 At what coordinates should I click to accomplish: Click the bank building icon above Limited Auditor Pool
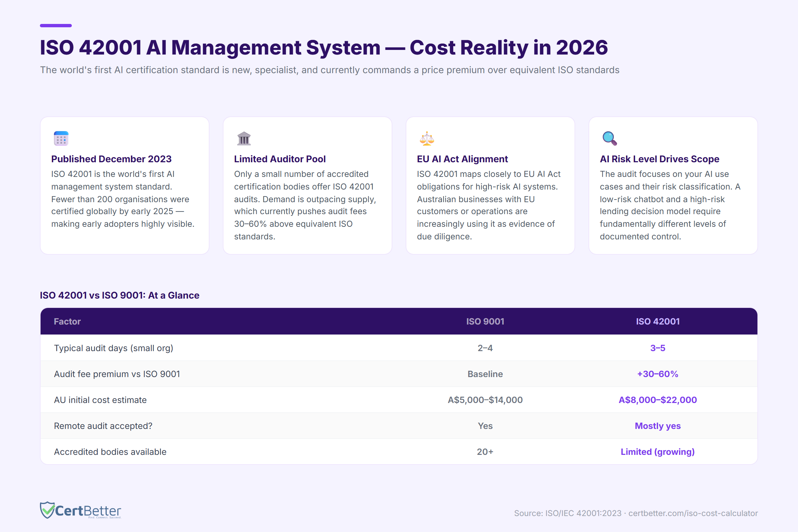[x=244, y=138]
